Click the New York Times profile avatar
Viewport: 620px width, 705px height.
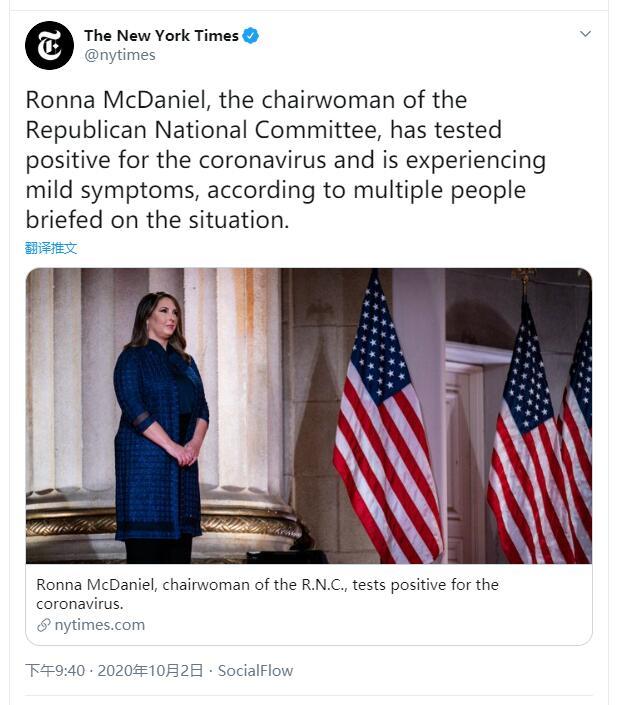tap(49, 45)
